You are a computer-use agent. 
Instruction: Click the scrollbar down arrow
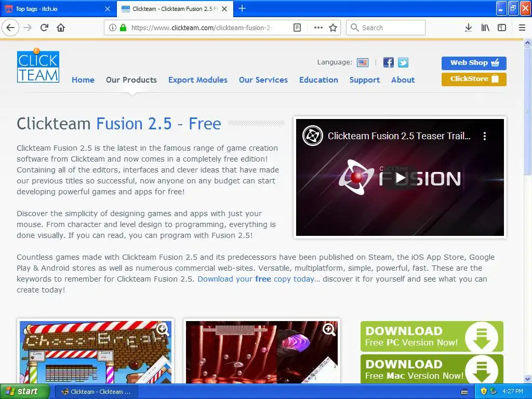527,379
